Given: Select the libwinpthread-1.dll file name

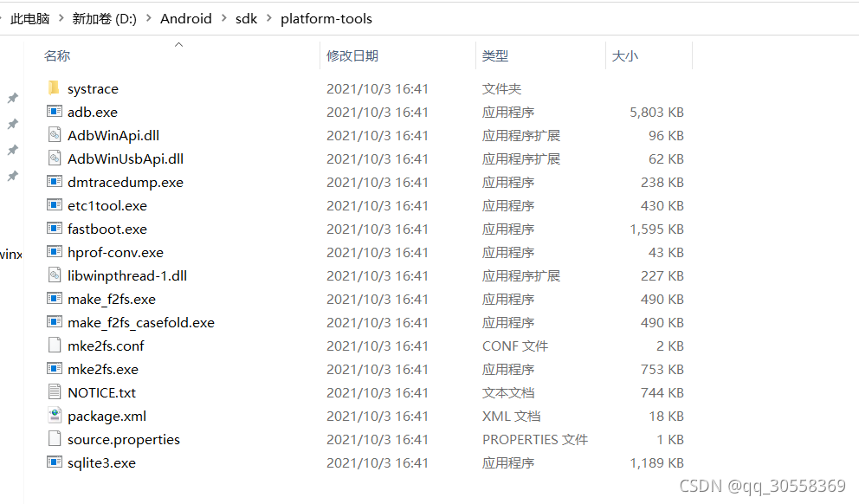Looking at the screenshot, I should coord(127,275).
